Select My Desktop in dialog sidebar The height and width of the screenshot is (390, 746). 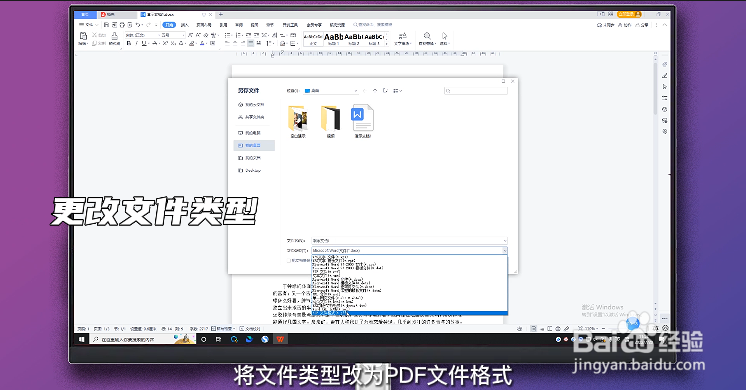coord(254,145)
